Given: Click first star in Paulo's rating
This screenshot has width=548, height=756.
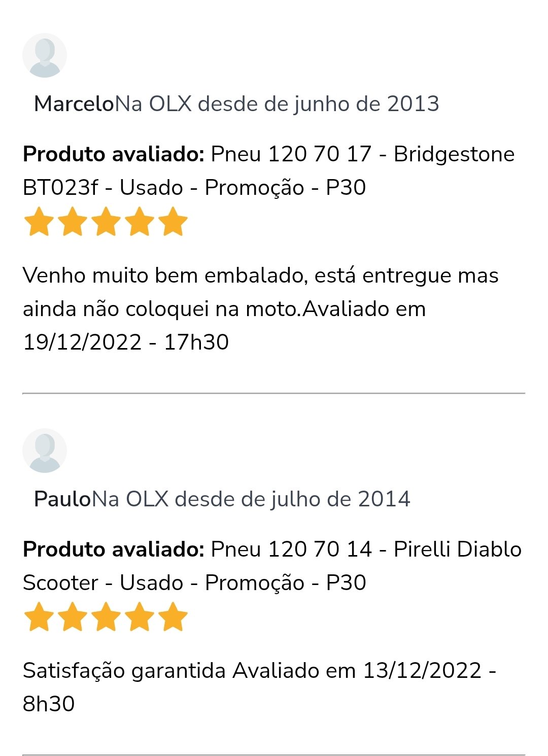Looking at the screenshot, I should [x=39, y=617].
